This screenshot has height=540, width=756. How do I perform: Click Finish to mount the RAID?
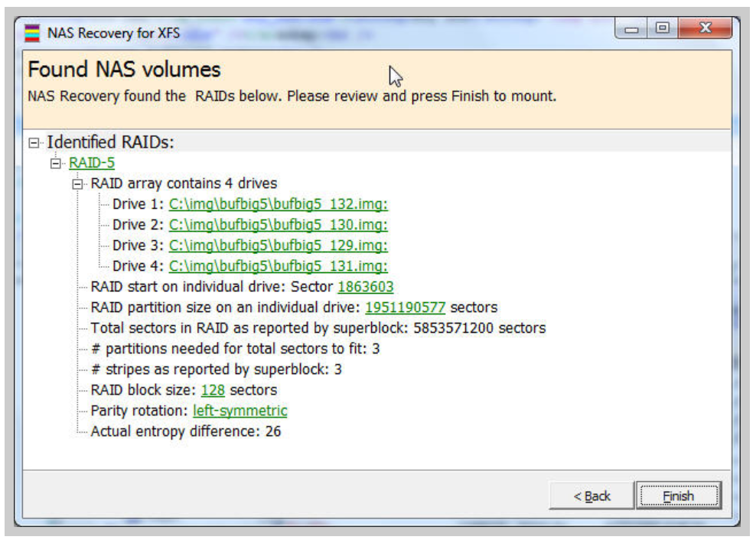click(679, 496)
